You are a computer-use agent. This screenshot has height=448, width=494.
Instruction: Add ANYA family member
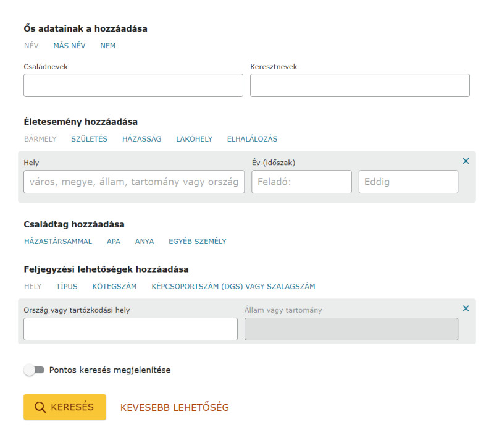(x=144, y=242)
